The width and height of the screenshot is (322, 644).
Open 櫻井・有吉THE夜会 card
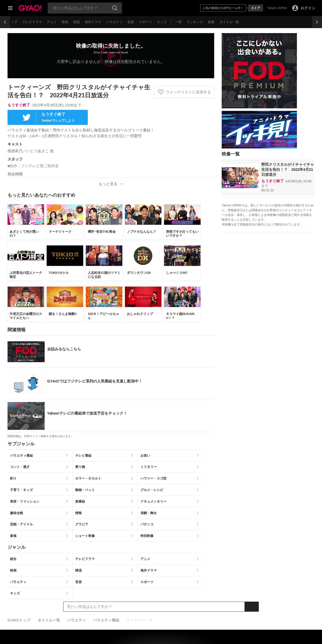point(104,220)
